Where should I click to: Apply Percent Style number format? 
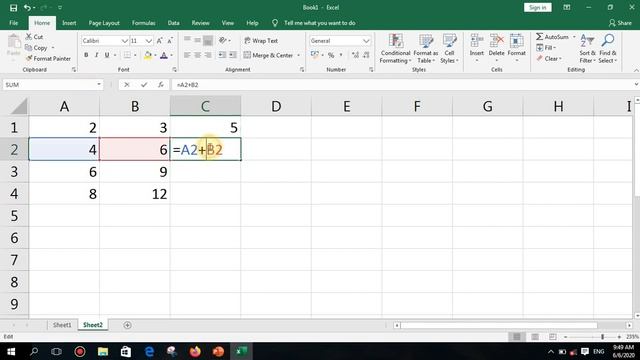331,55
